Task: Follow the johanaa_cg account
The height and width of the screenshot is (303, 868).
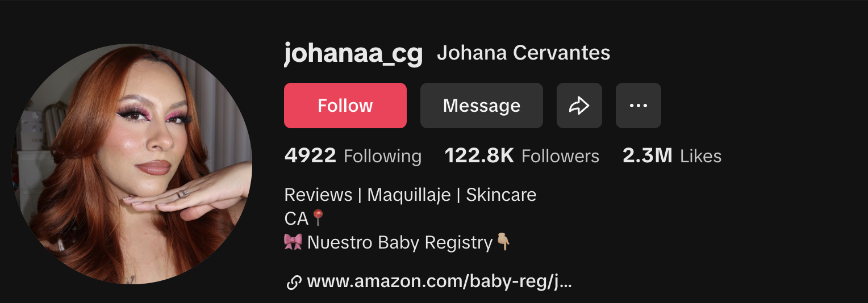Action: click(x=345, y=106)
